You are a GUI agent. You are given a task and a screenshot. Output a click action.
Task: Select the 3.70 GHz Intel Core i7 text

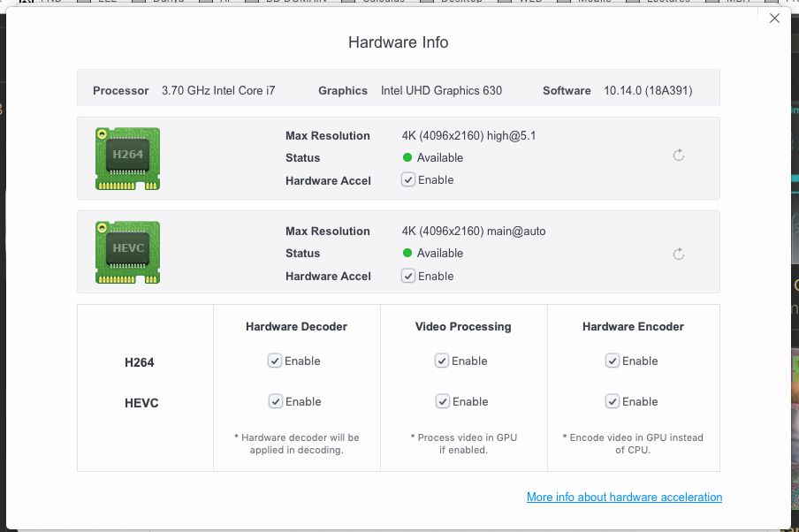(218, 91)
